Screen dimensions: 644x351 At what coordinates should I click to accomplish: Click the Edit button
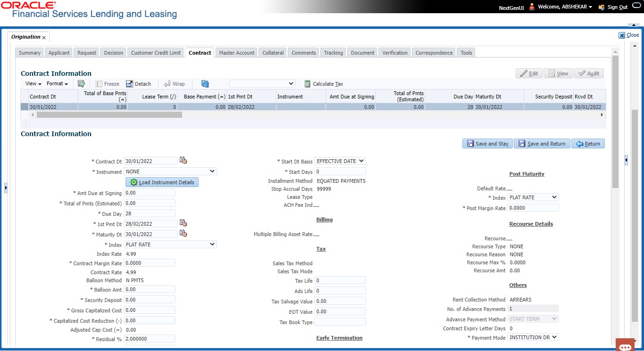click(x=529, y=73)
